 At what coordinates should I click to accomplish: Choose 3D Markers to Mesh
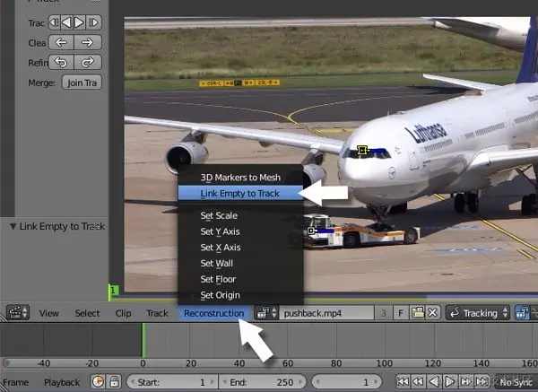click(x=240, y=178)
